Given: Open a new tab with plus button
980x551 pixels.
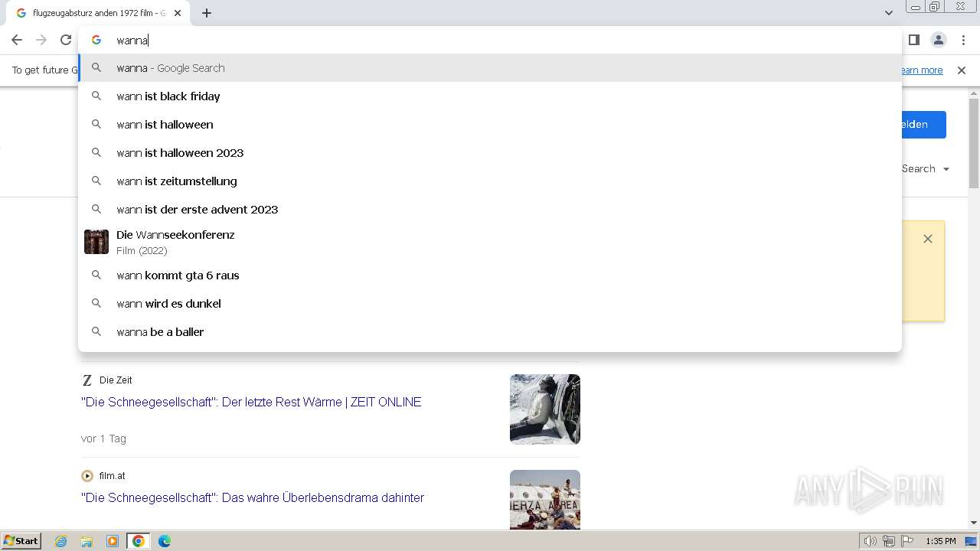Looking at the screenshot, I should pyautogui.click(x=207, y=13).
